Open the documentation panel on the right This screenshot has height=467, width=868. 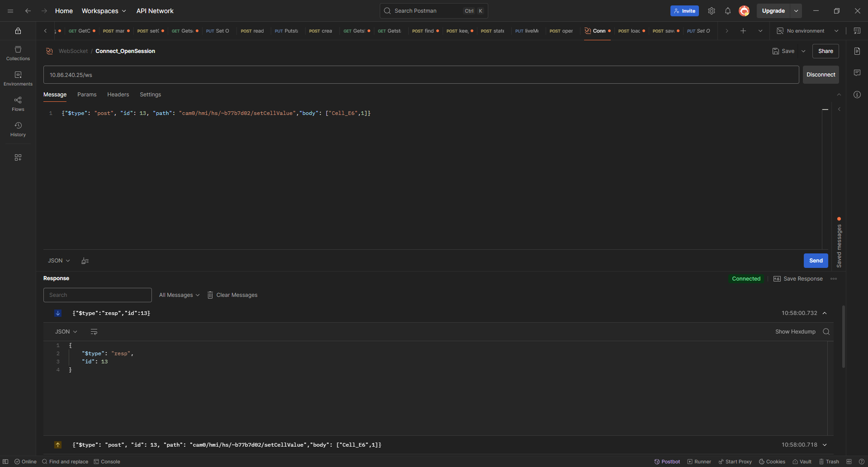(857, 51)
